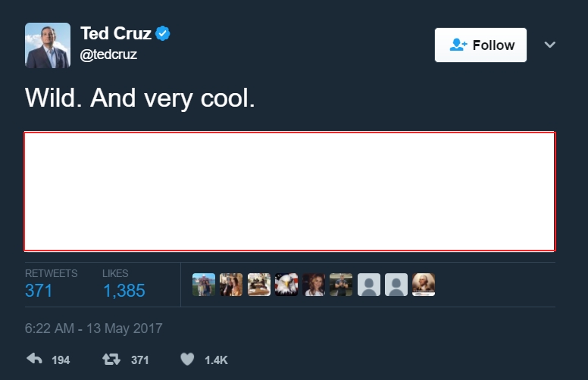
Task: Click the 1.4K like count
Action: click(216, 360)
